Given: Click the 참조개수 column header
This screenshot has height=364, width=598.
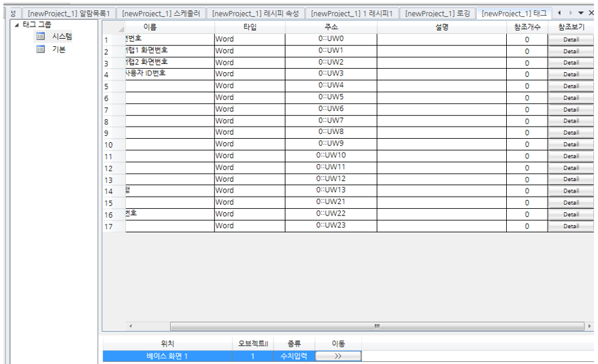Looking at the screenshot, I should pyautogui.click(x=527, y=27).
